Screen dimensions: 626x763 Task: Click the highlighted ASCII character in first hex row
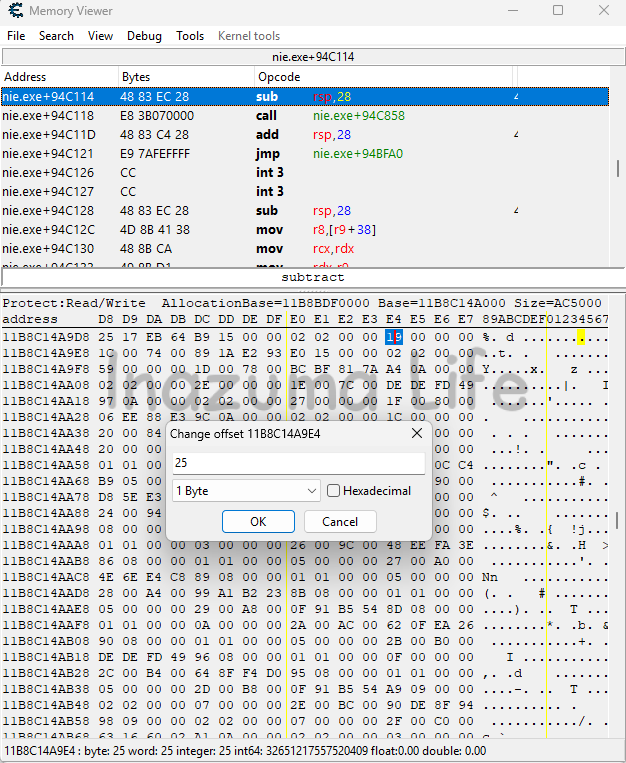pyautogui.click(x=581, y=337)
